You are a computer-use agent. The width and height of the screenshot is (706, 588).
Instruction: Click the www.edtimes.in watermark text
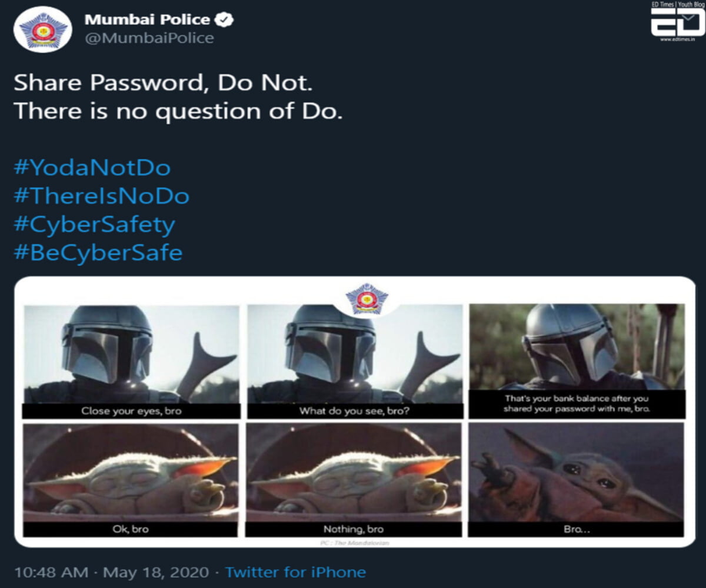(x=677, y=39)
